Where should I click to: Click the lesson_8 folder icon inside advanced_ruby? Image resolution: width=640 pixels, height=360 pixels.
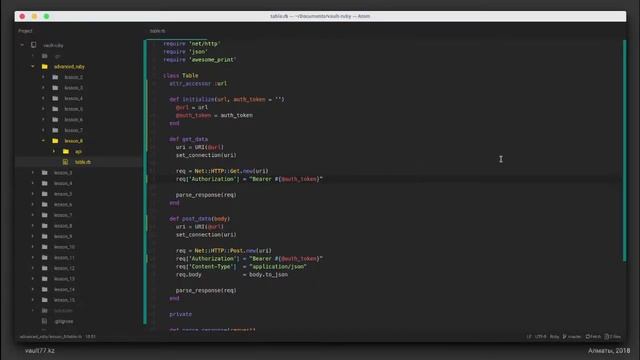pyautogui.click(x=55, y=140)
